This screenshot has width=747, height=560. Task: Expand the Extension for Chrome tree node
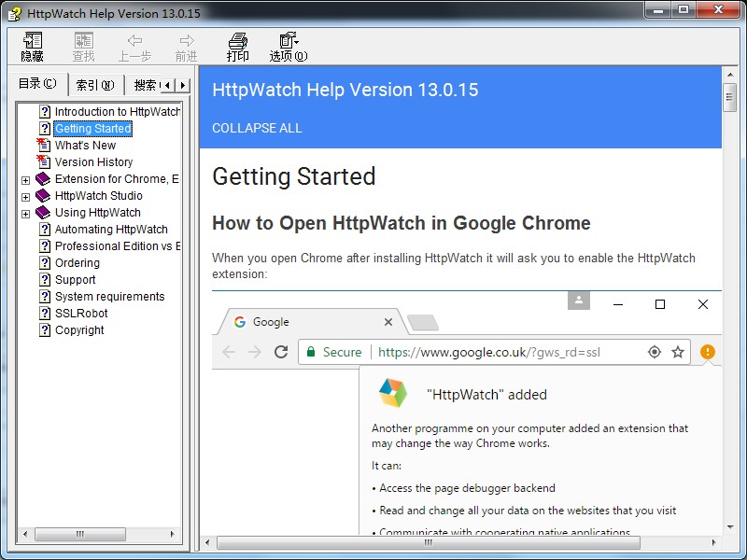(x=25, y=178)
